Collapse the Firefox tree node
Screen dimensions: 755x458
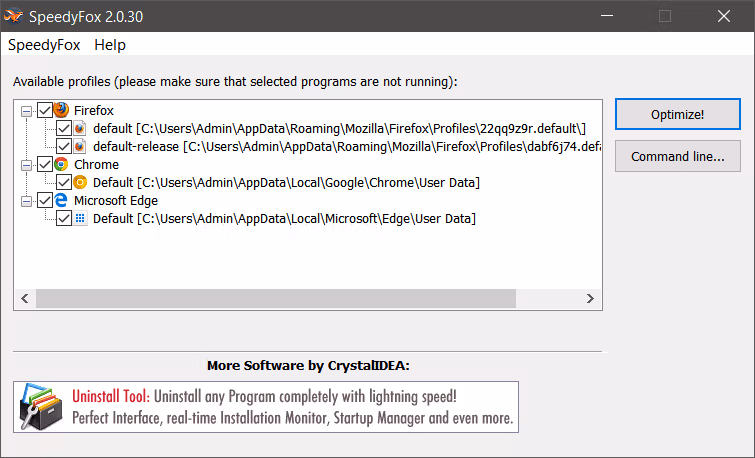[x=26, y=111]
